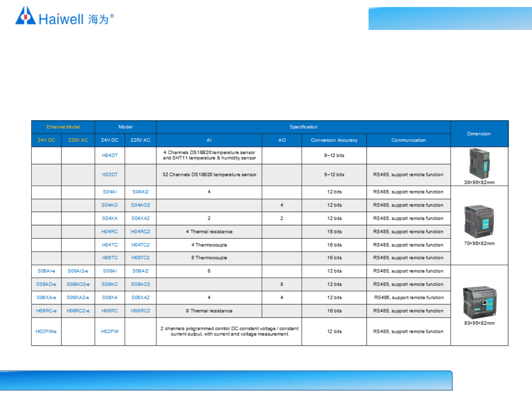Click the S08AI2 model name
The image size is (532, 399).
(140, 271)
